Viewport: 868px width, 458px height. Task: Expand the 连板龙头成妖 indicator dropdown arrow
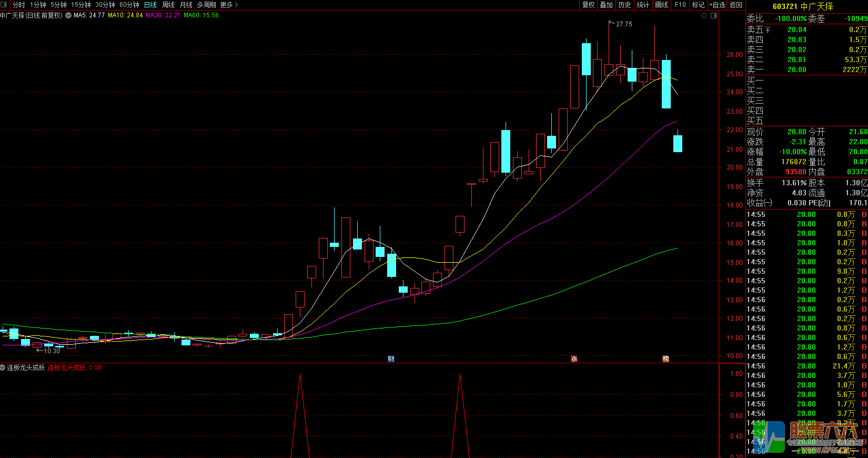(3, 367)
